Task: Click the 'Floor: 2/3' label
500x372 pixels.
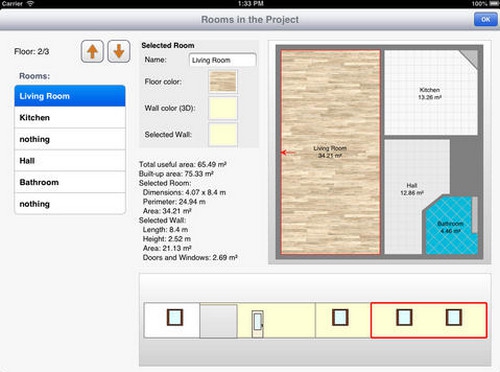Action: click(x=32, y=52)
